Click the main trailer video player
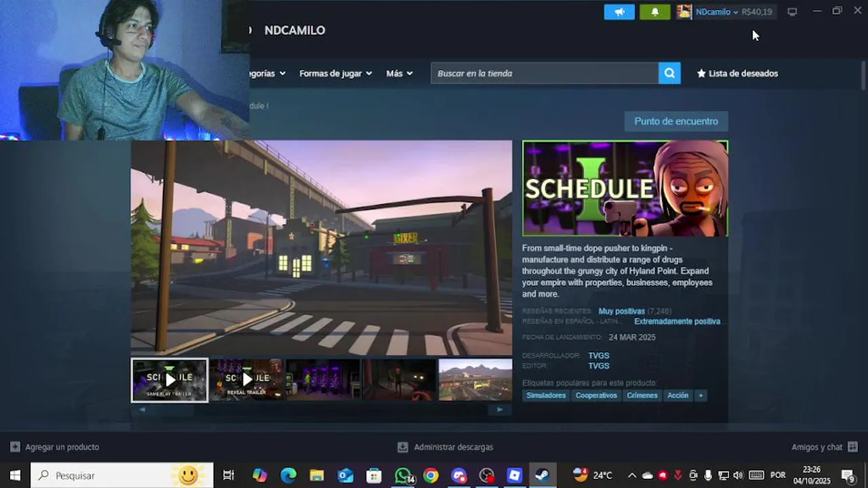This screenshot has width=868, height=488. [x=321, y=247]
